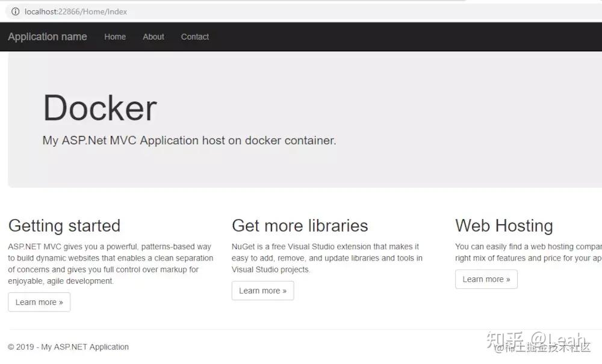Open the About navigation item
This screenshot has height=364, width=602.
click(153, 37)
